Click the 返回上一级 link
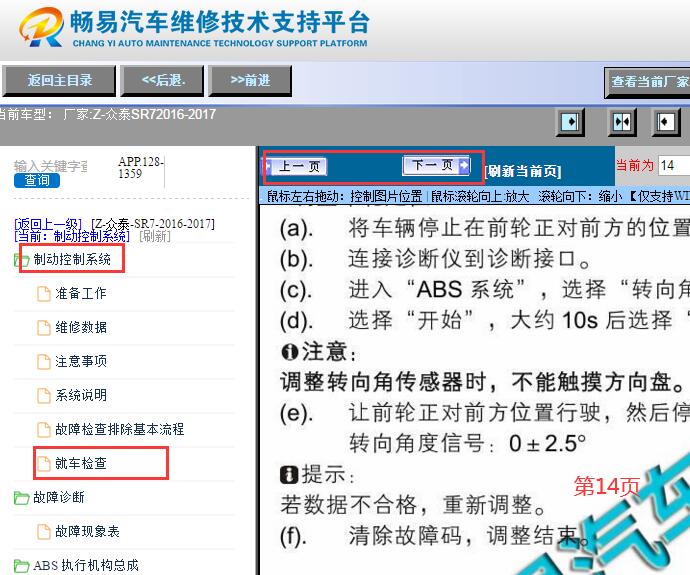The image size is (690, 575). click(x=48, y=224)
